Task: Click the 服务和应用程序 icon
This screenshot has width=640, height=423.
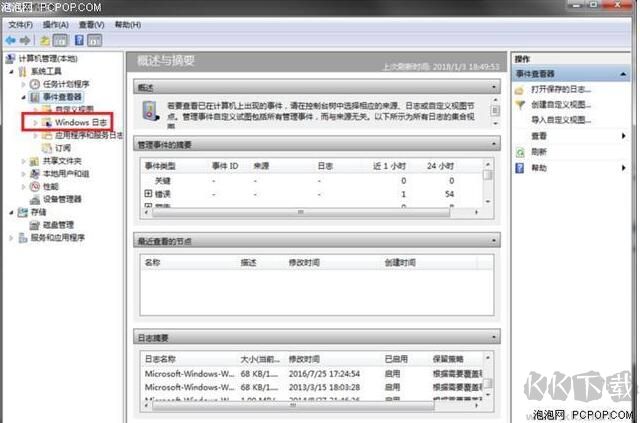Action: [x=23, y=238]
